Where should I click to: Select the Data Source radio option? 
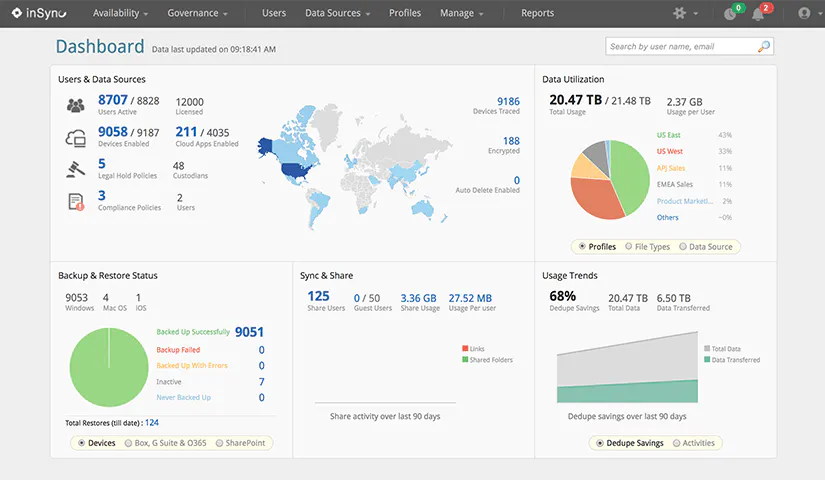click(x=706, y=246)
